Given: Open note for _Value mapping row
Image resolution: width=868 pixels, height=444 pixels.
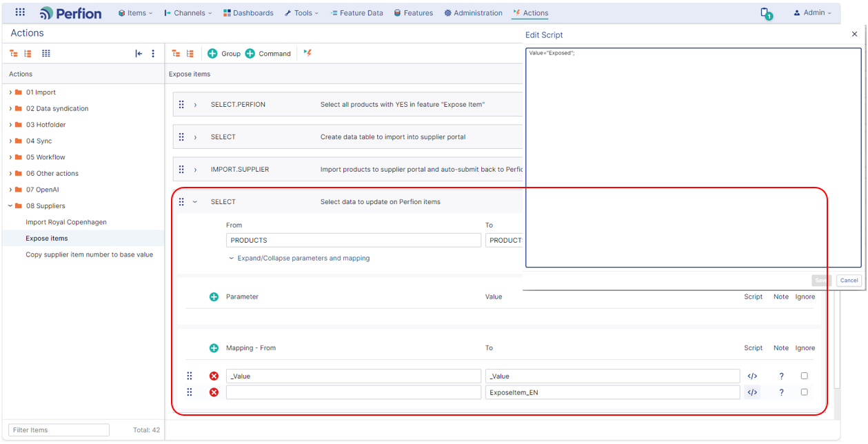Looking at the screenshot, I should tap(781, 376).
